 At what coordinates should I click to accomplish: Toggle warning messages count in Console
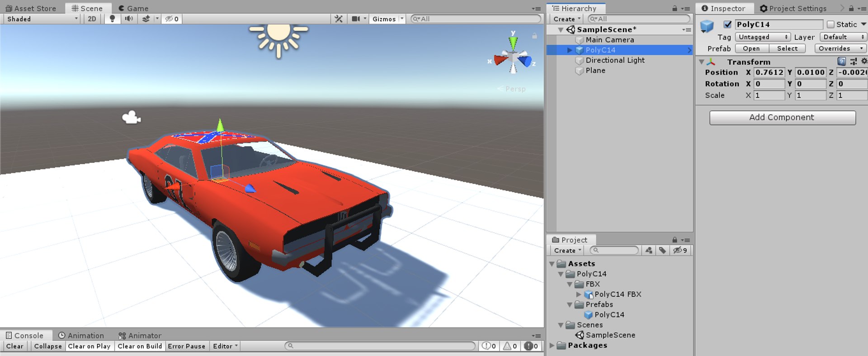click(x=510, y=346)
